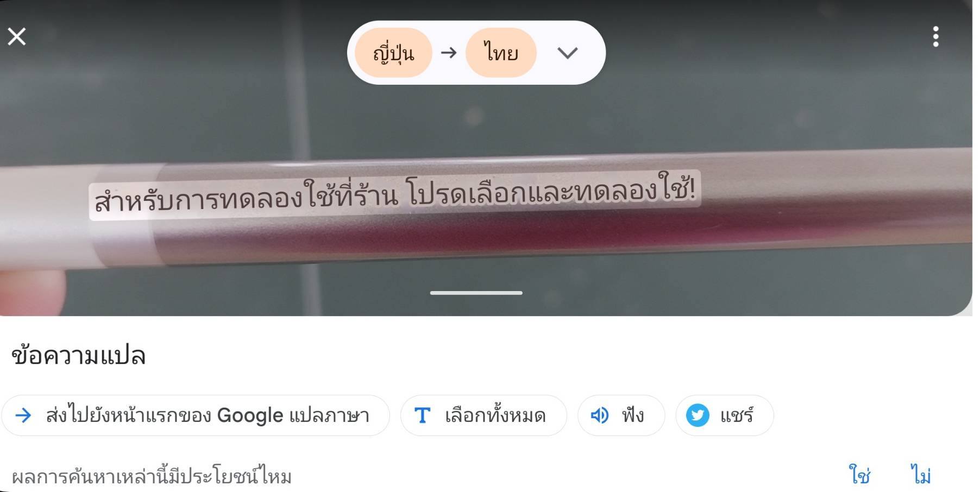The width and height of the screenshot is (980, 492).
Task: Click the Twitter bird icon
Action: (x=698, y=415)
